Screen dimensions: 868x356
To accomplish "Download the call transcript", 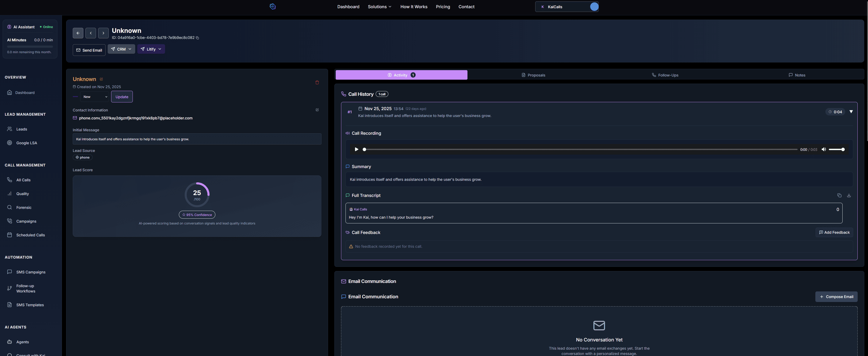I will click(x=849, y=196).
